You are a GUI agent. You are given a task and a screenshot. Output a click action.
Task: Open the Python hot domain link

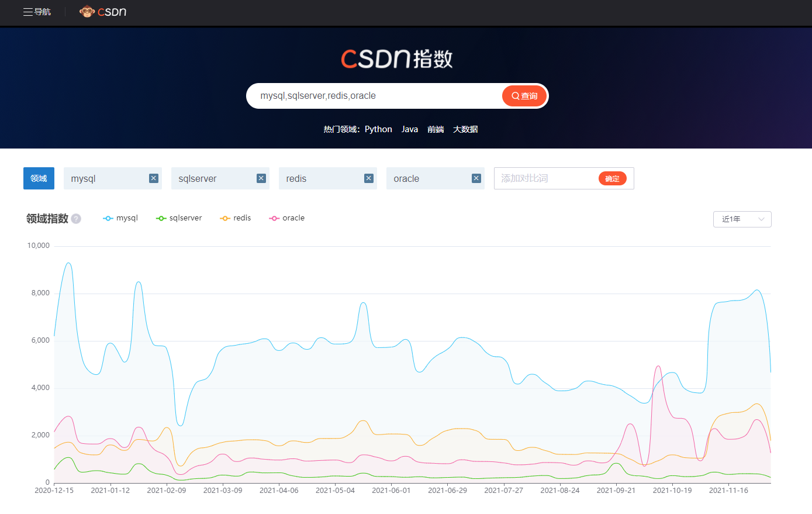coord(378,129)
